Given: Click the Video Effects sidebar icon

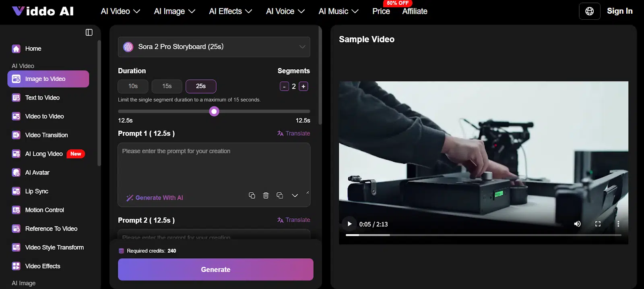Looking at the screenshot, I should (16, 266).
